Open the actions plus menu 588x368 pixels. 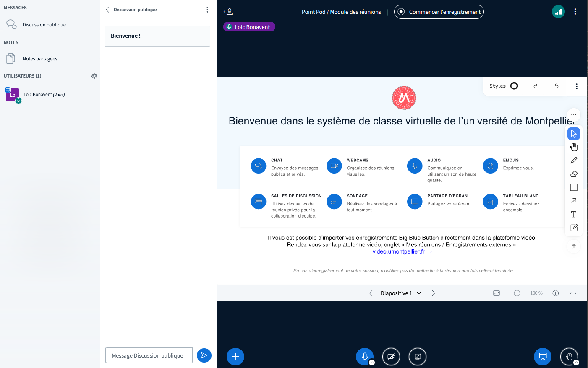point(235,357)
